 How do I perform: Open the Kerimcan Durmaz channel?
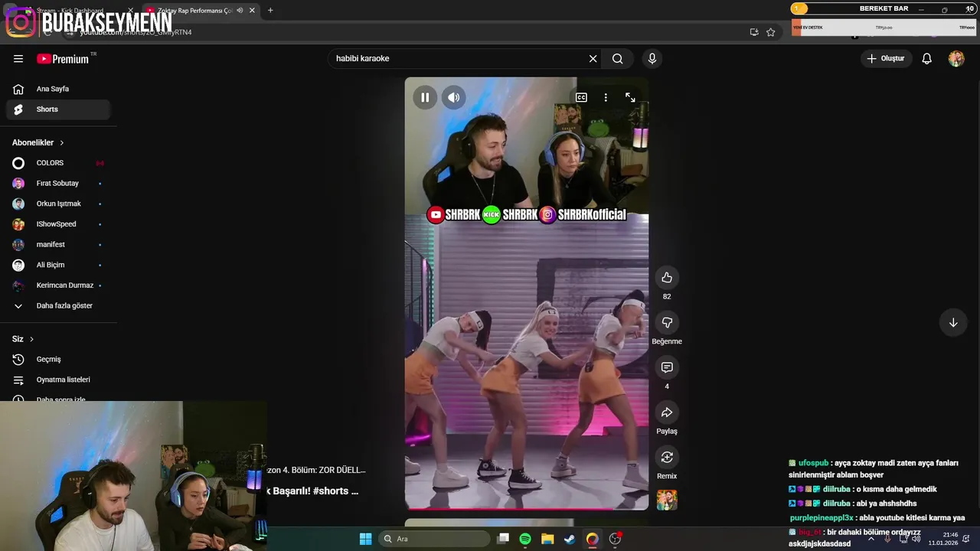58,285
